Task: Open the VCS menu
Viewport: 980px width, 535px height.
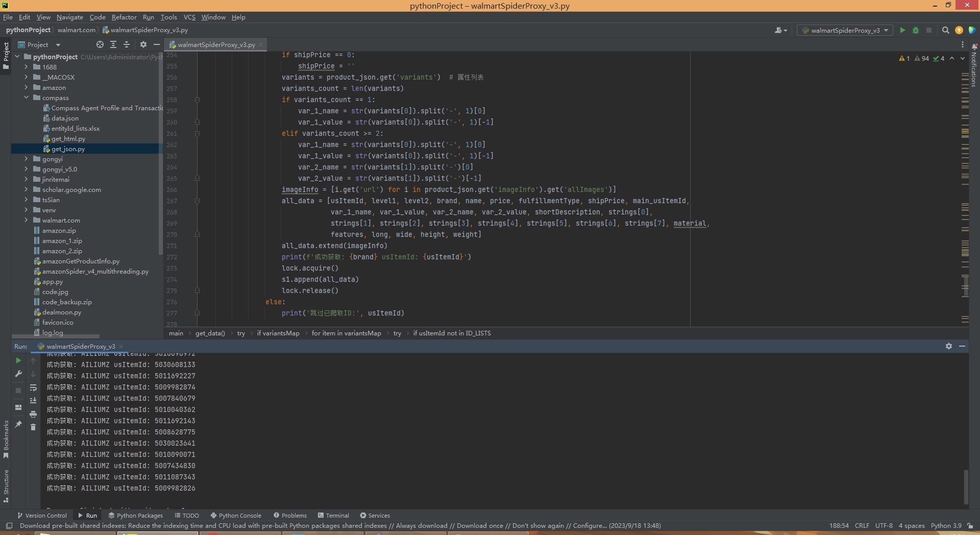Action: tap(189, 17)
